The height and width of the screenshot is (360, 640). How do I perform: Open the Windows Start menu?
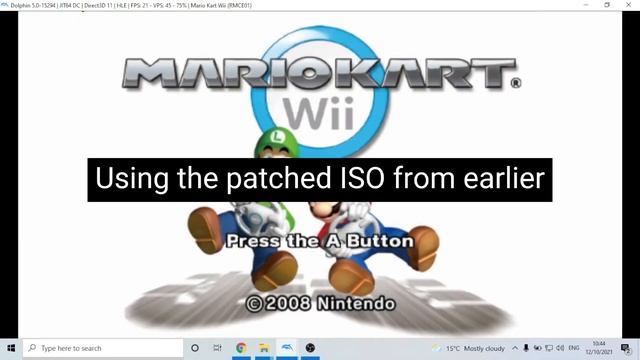click(11, 348)
